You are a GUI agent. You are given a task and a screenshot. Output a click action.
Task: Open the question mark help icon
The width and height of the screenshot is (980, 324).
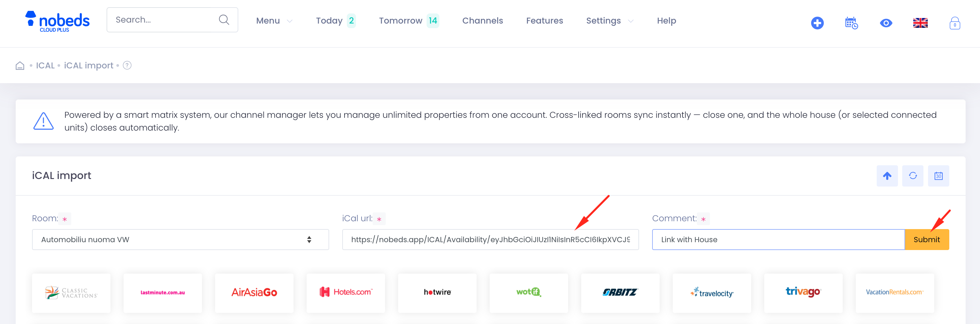tap(127, 65)
